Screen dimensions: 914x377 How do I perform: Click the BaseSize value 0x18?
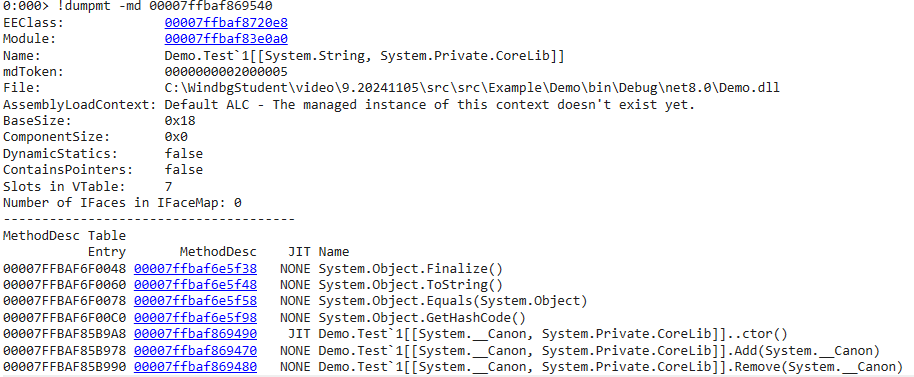click(180, 121)
